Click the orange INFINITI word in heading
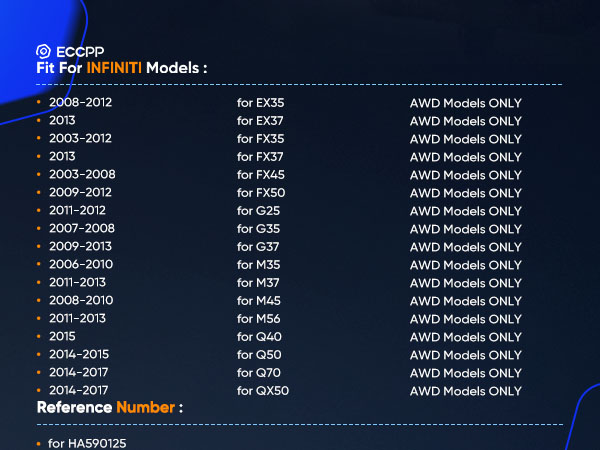This screenshot has height=450, width=600. tap(114, 69)
